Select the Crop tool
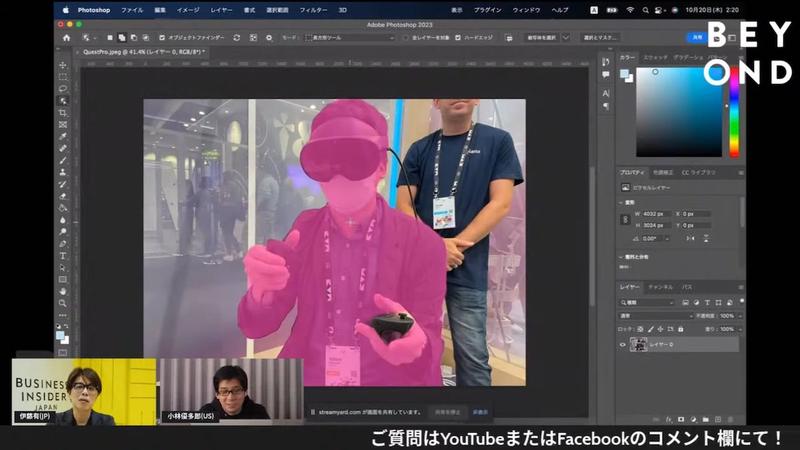Image resolution: width=800 pixels, height=450 pixels. (63, 113)
